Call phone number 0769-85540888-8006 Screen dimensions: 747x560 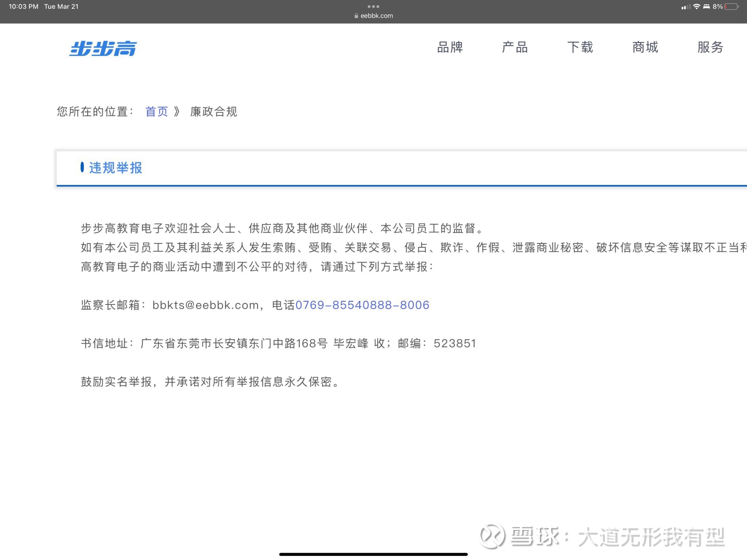362,305
